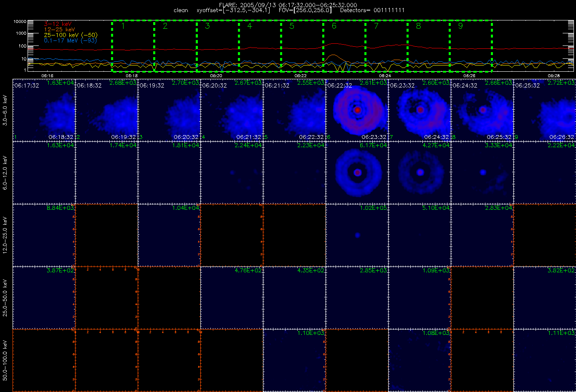This screenshot has width=576, height=392.
Task: Select the '12.0-25.0 keV' row label
Action: coord(5,235)
